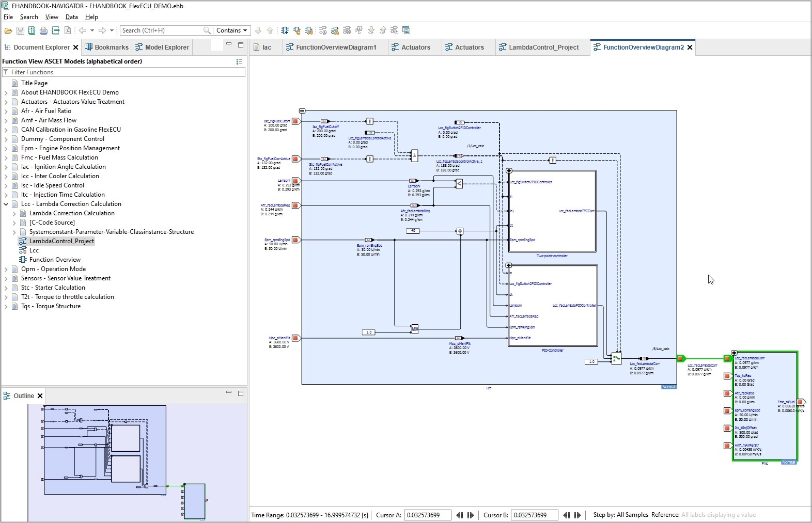Click the export PDF icon in toolbar

click(x=67, y=30)
